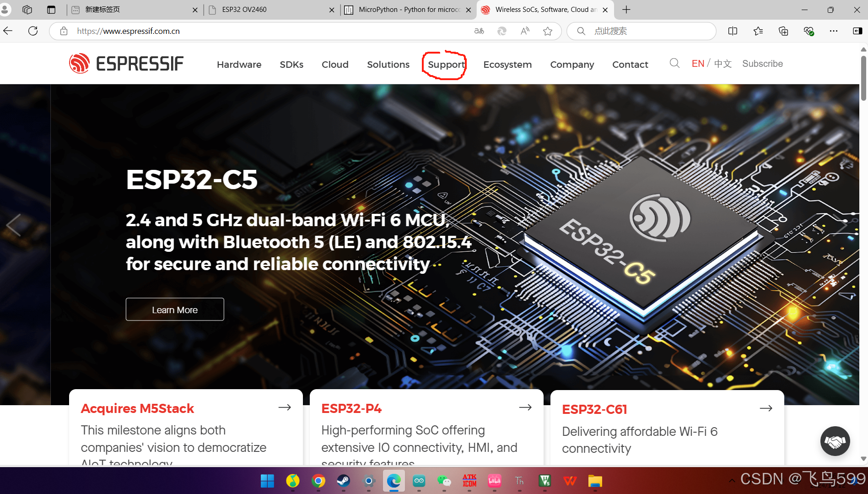This screenshot has height=494, width=868.
Task: Open Ecosystem menu
Action: click(x=507, y=65)
